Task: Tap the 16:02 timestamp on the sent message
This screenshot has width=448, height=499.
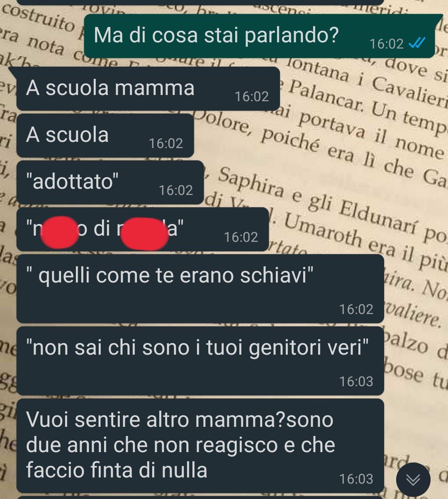Action: tap(386, 44)
